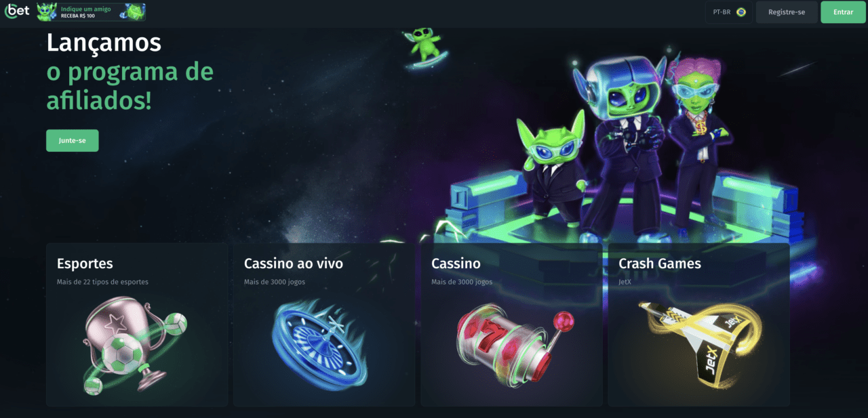
Task: Click the Registre-se button
Action: (787, 12)
